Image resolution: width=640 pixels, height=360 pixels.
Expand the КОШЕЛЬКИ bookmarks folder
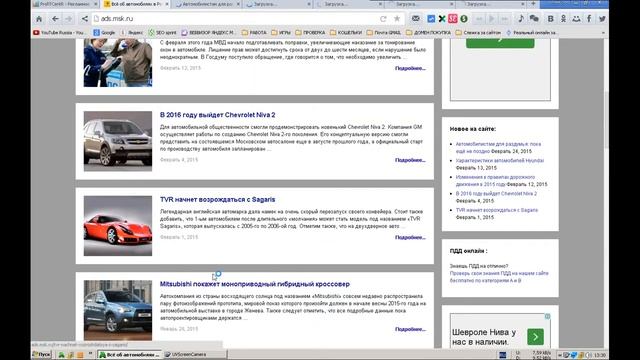[x=346, y=32]
